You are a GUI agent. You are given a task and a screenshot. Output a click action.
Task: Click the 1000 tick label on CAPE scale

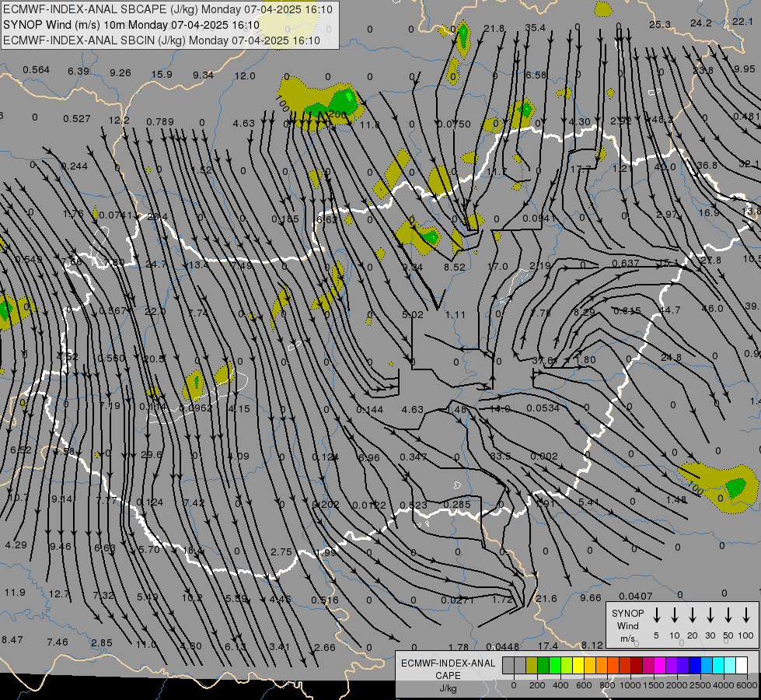click(630, 685)
